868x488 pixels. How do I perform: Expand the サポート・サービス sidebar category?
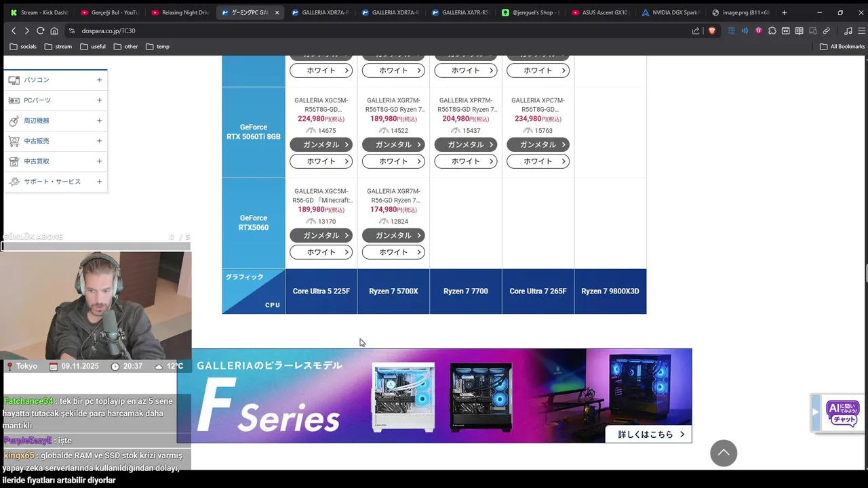(x=99, y=182)
